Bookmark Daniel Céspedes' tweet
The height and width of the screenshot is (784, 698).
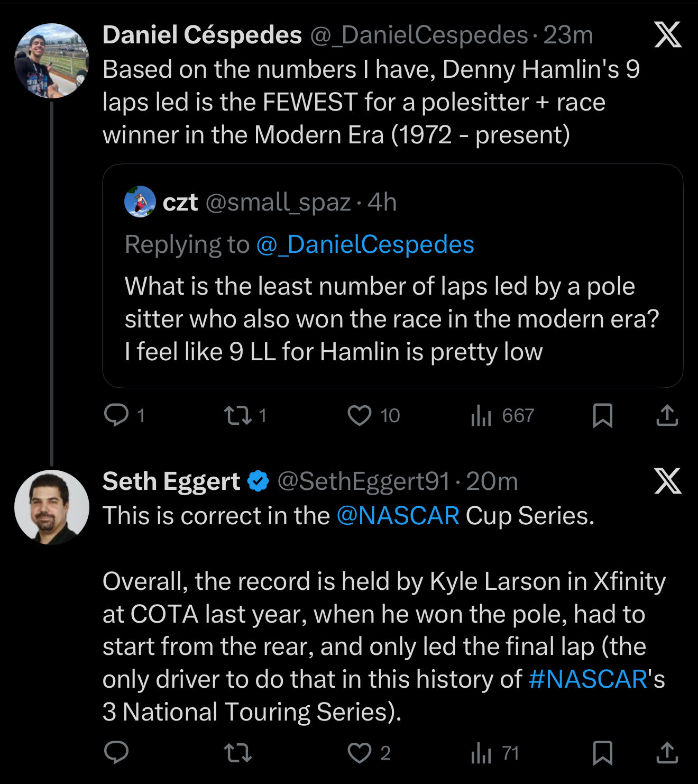(602, 415)
